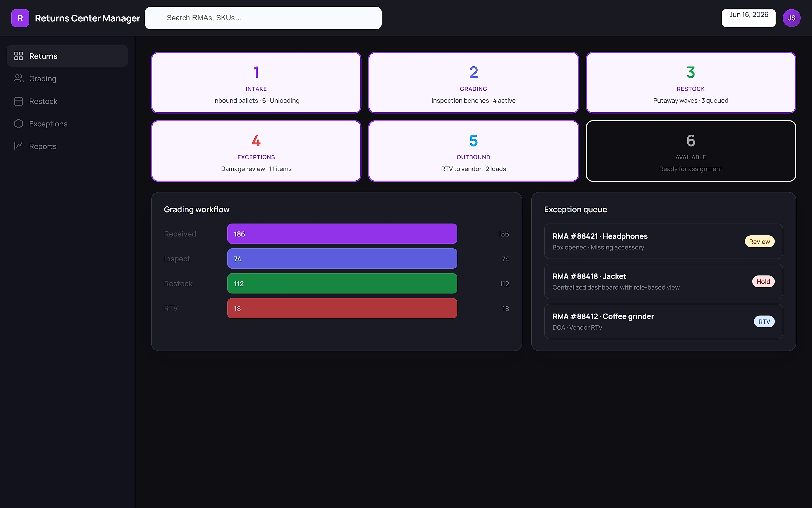812x508 pixels.
Task: Click 'Damage review · 11 items' text
Action: pos(256,169)
